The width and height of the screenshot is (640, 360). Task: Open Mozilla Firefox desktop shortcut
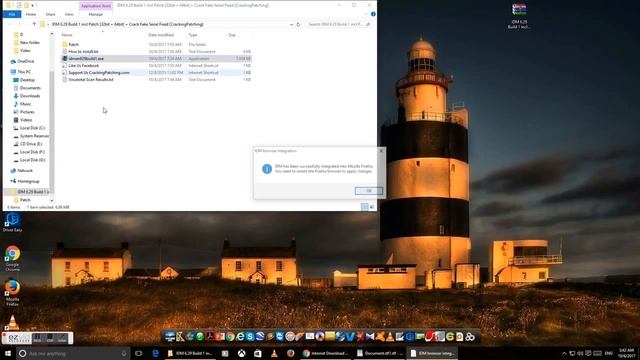(x=12, y=292)
